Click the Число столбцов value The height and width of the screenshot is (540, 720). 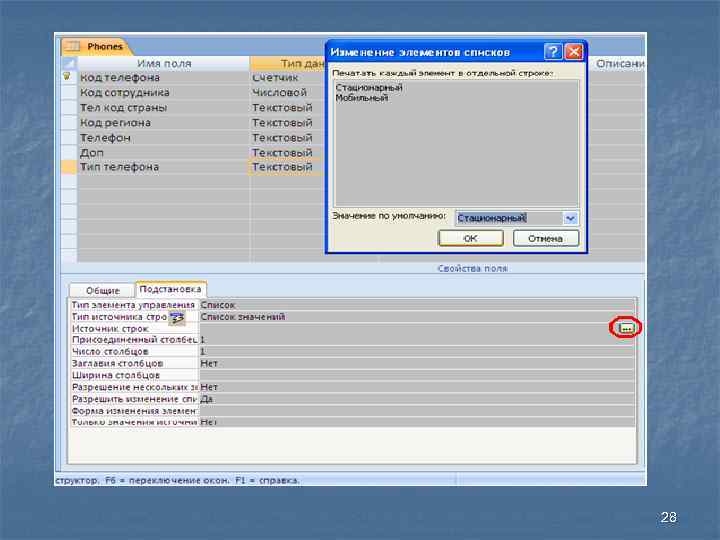click(x=417, y=352)
